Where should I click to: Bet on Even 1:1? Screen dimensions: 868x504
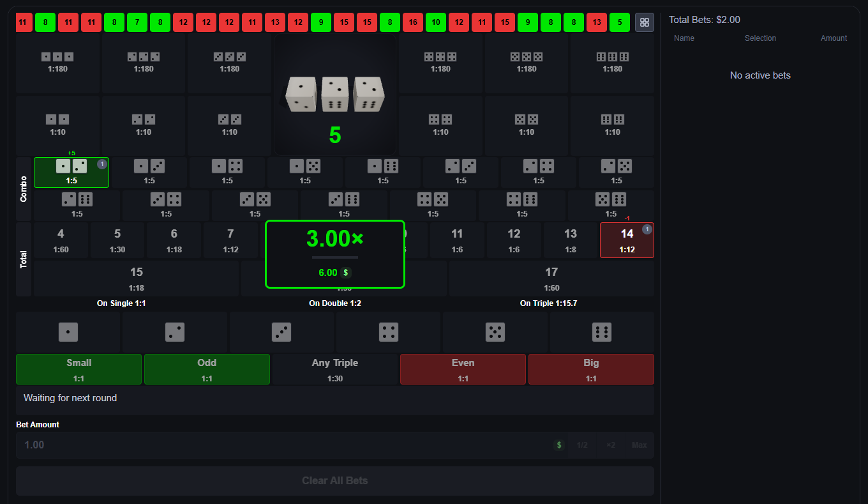pyautogui.click(x=463, y=369)
